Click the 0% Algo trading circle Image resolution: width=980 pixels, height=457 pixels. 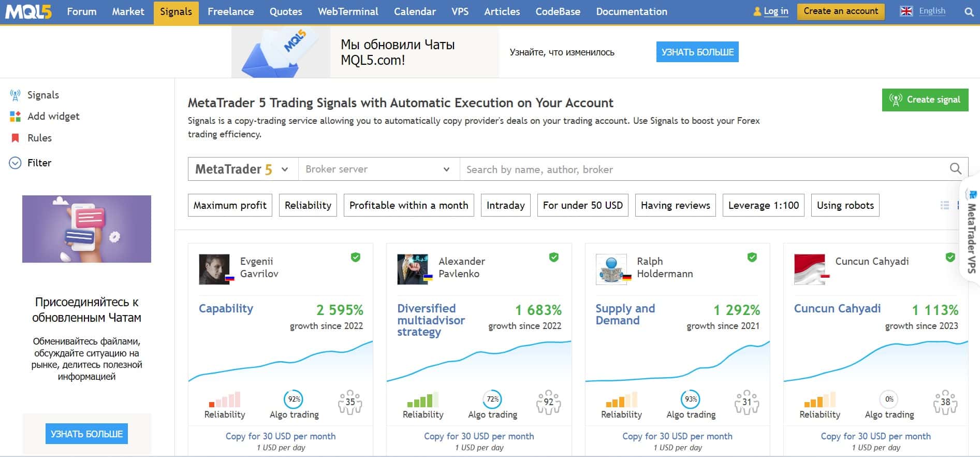pos(889,399)
